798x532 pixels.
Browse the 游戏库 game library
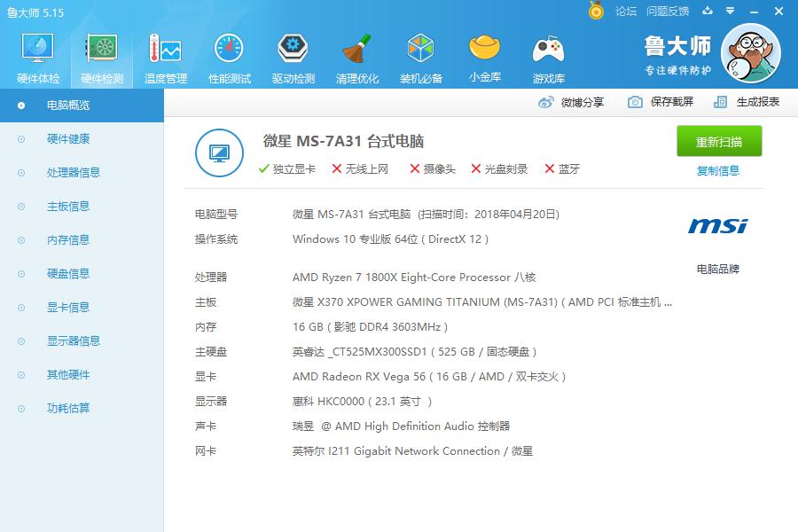pyautogui.click(x=548, y=55)
